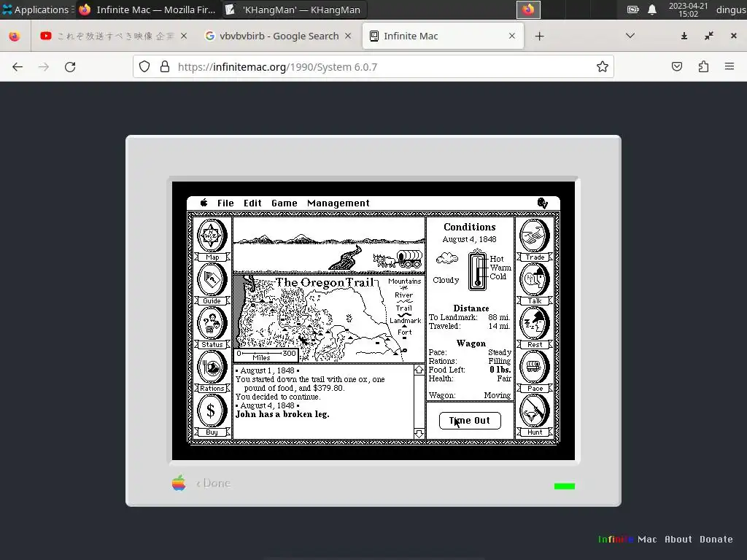Click the 'Food Left: 0 lbs.' value
The image size is (747, 560).
(500, 370)
